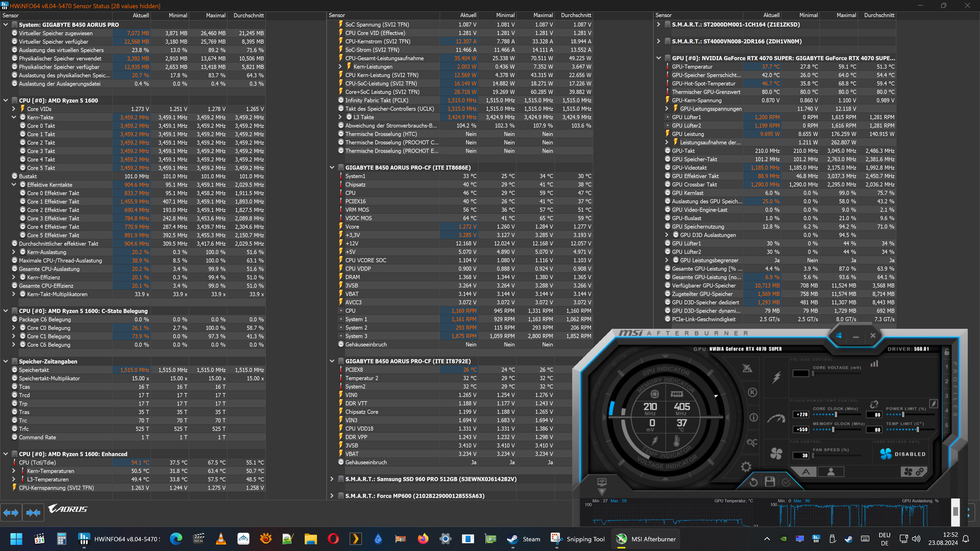Click the fan Auto (A) button
This screenshot has height=551, width=980.
pos(806,472)
